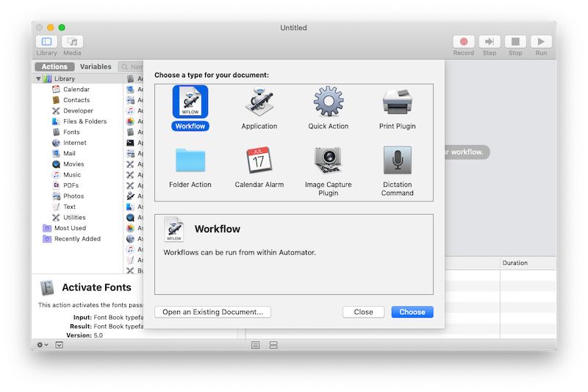Toggle the Library toolbar button

[46, 42]
